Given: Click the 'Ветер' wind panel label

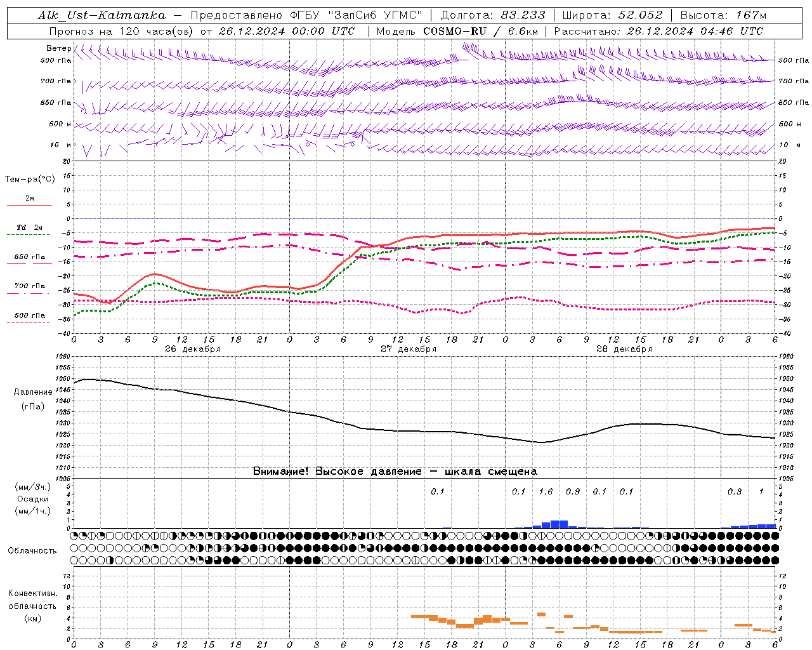Looking at the screenshot, I should click(58, 48).
